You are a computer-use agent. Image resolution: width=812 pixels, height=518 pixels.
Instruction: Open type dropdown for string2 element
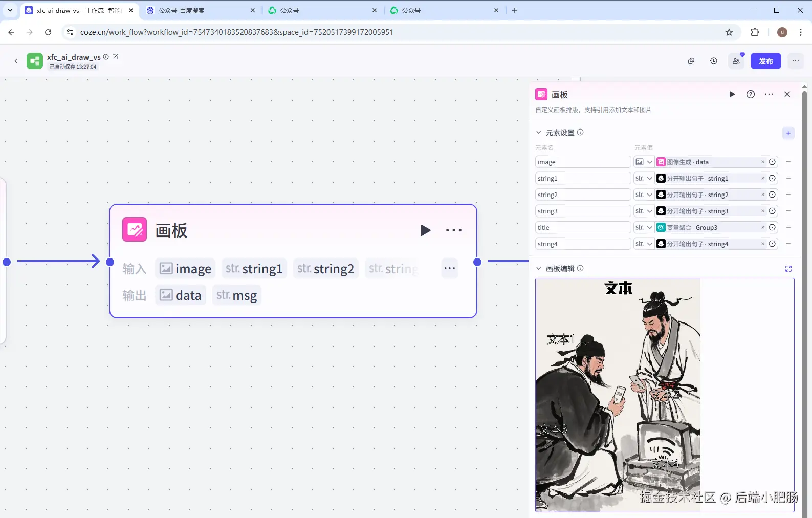tap(644, 195)
